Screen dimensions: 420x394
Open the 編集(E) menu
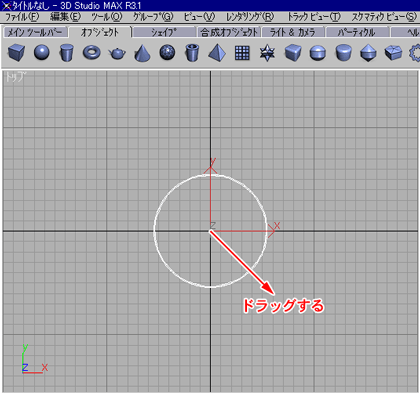[x=65, y=17]
